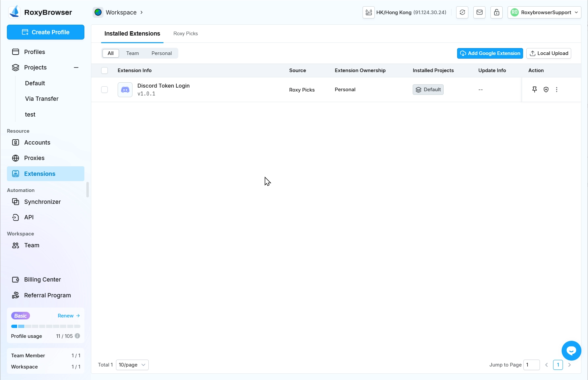
Task: Click the Discord extension icon thumbnail
Action: [x=125, y=90]
